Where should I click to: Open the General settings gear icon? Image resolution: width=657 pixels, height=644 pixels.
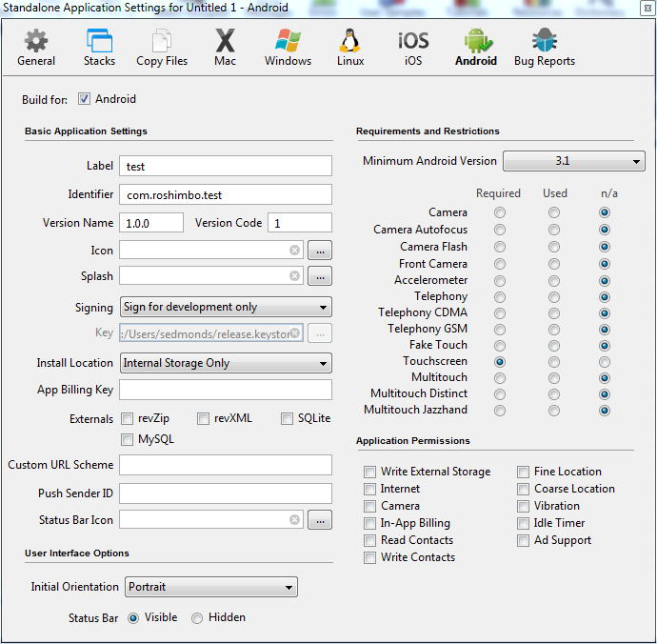tap(36, 43)
